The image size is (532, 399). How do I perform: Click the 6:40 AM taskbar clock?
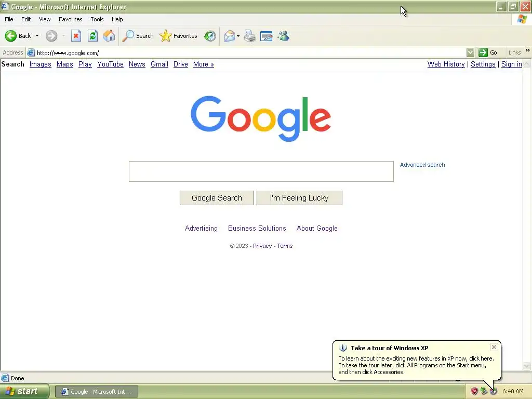[513, 392]
